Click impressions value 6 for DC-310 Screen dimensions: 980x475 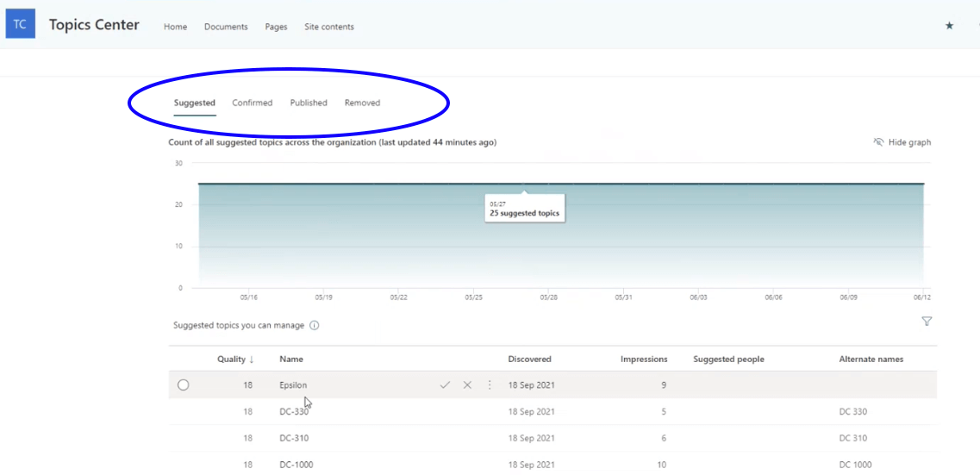[664, 438]
